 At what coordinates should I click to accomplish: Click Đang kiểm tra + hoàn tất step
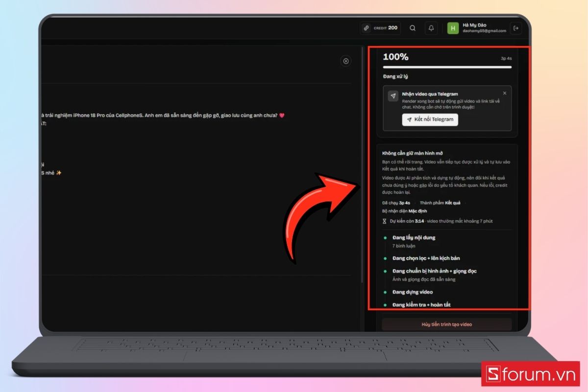[x=421, y=305]
